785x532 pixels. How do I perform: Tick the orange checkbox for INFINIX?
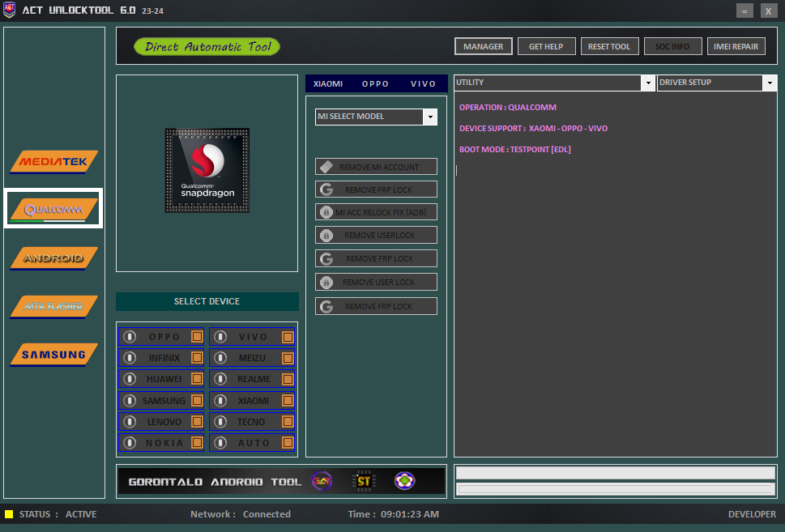(x=197, y=358)
